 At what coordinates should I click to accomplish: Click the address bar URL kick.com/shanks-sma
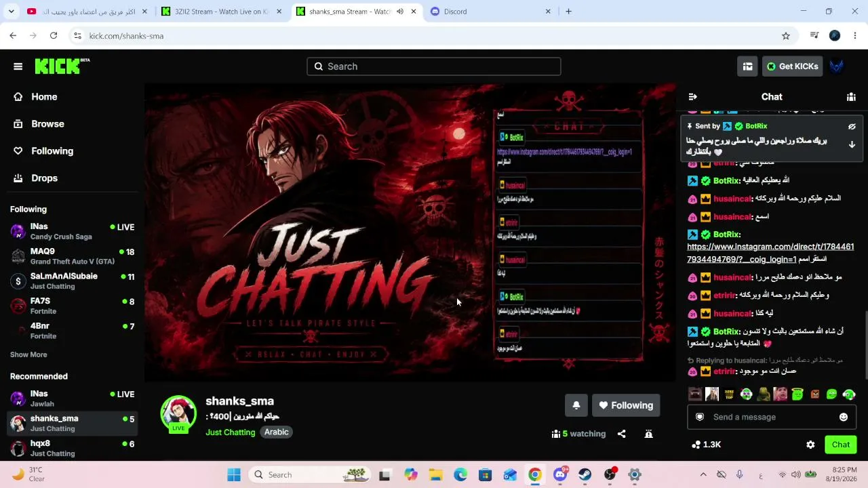coord(126,36)
